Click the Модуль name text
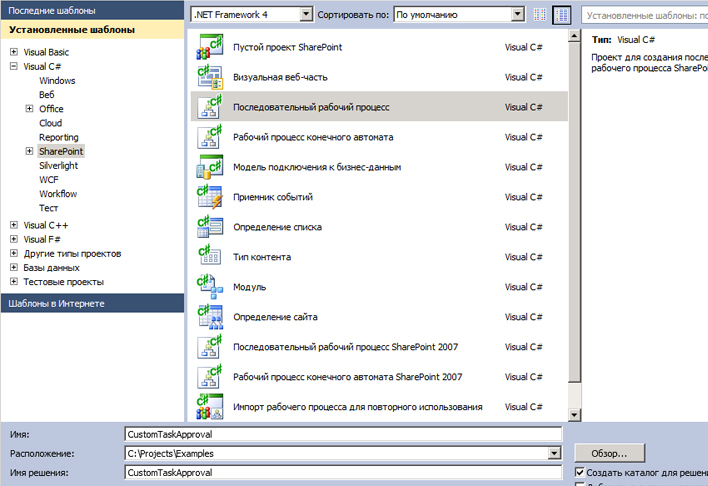 (250, 287)
